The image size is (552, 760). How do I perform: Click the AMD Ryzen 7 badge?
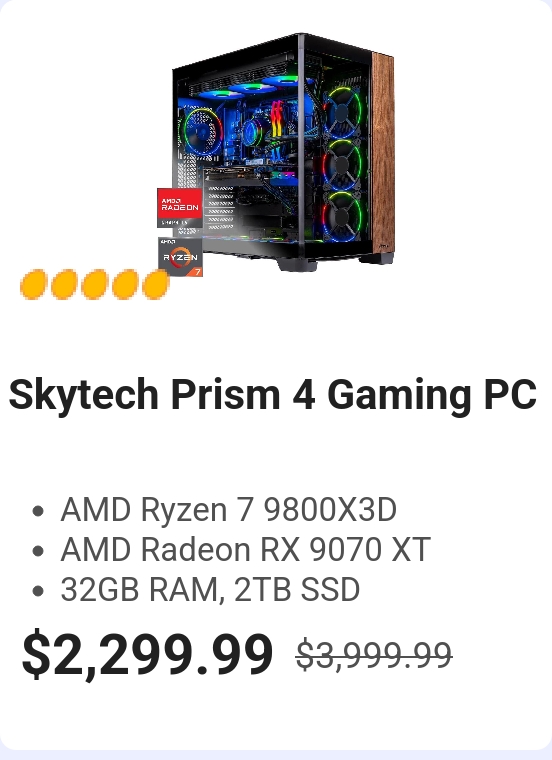[x=180, y=257]
